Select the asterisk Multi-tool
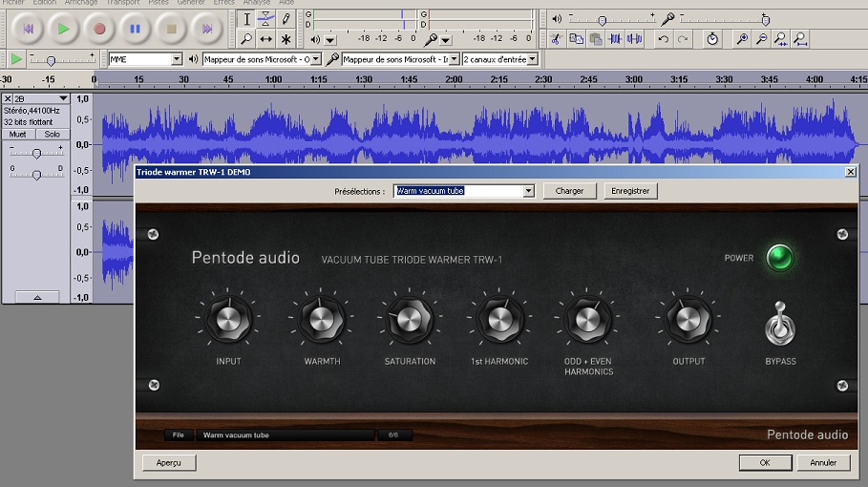Image resolution: width=868 pixels, height=487 pixels. click(x=286, y=39)
